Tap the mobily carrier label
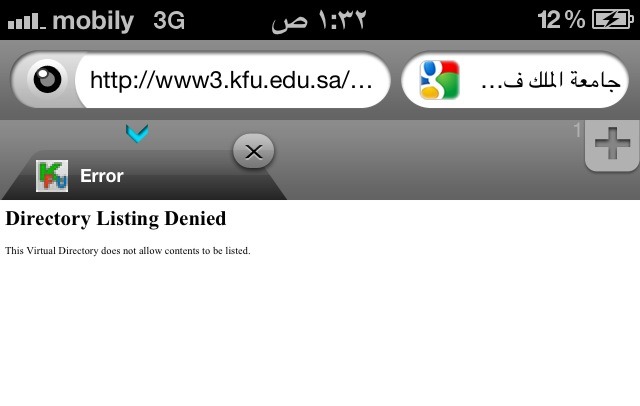This screenshot has height=406, width=640. (93, 20)
